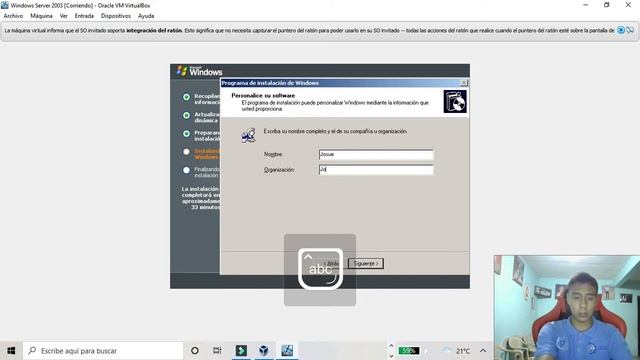Image resolution: width=640 pixels, height=360 pixels.
Task: Open the running VM taskbar icon
Action: (x=287, y=351)
